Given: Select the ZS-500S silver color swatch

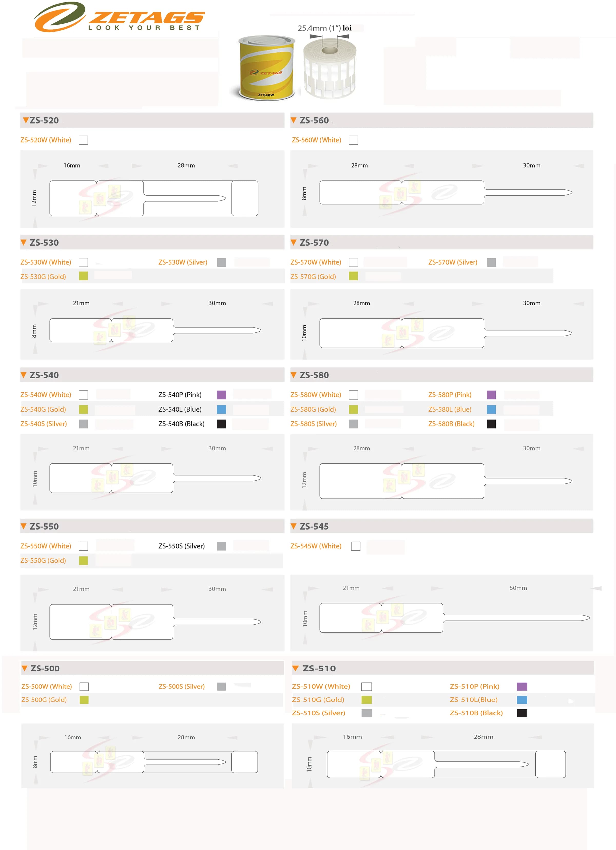Looking at the screenshot, I should (221, 686).
